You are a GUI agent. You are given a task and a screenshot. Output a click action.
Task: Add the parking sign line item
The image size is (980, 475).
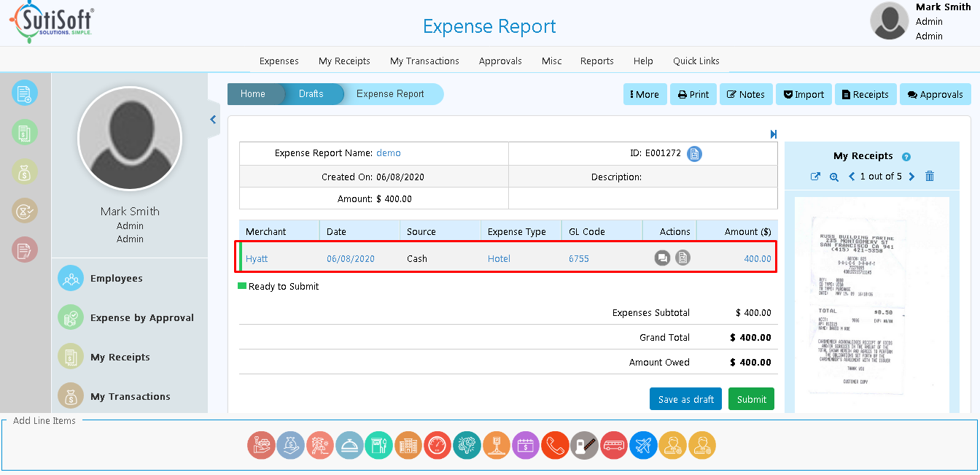click(497, 445)
